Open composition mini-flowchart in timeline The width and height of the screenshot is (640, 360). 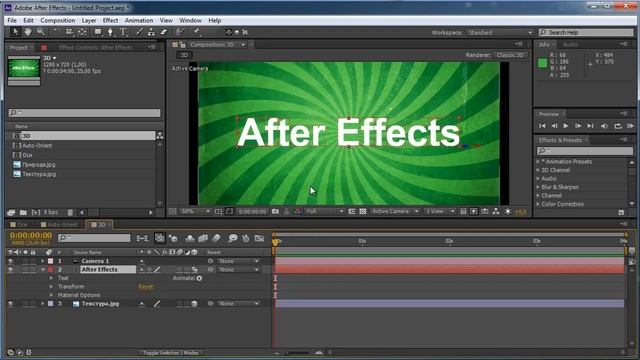(x=142, y=238)
